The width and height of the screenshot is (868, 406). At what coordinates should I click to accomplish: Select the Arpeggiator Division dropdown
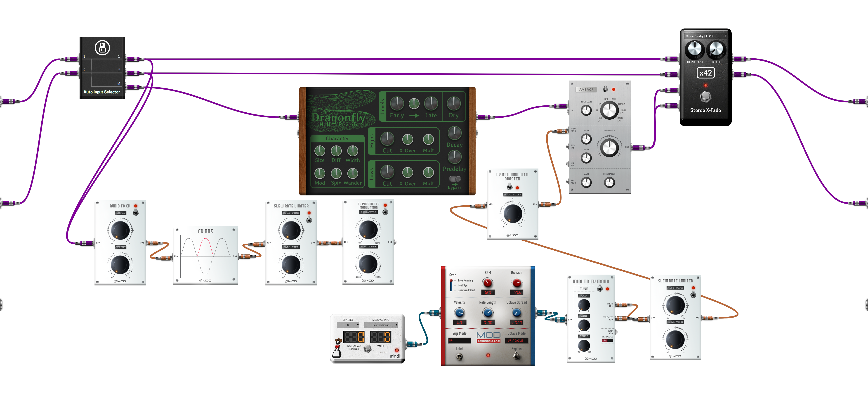(518, 292)
